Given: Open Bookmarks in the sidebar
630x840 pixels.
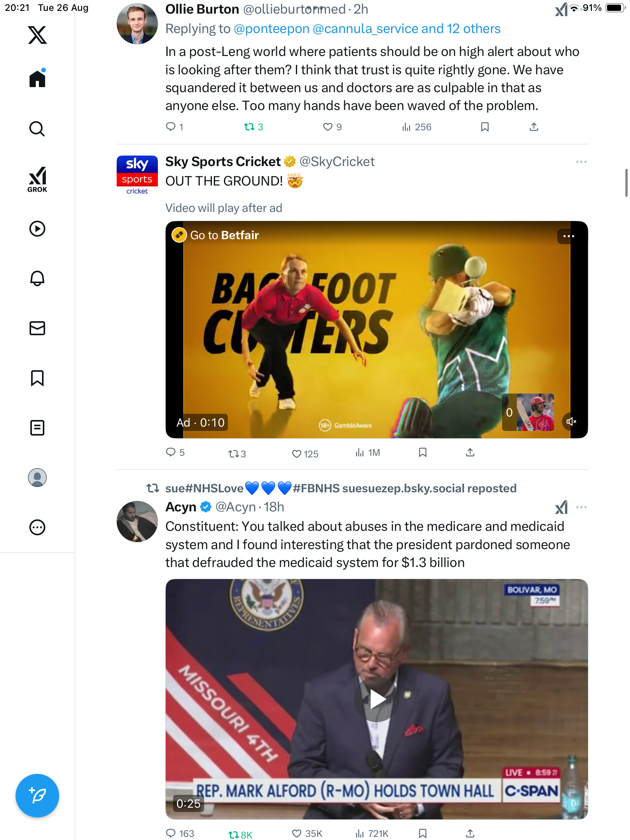Looking at the screenshot, I should (x=37, y=378).
